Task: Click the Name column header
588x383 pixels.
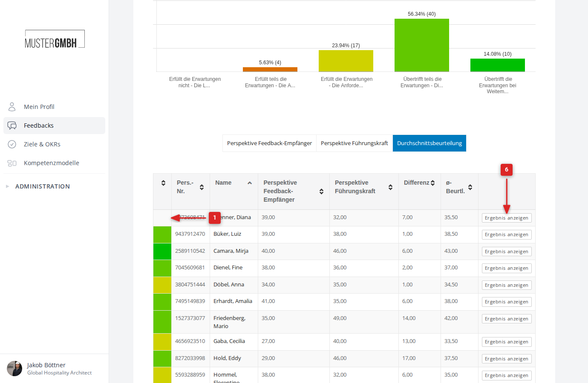Action: click(233, 191)
